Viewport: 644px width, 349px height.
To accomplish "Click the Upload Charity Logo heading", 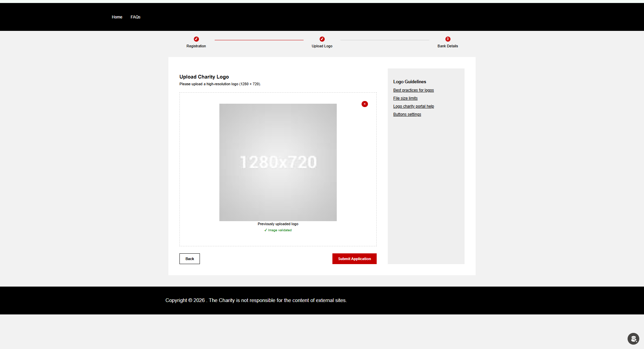I will [204, 77].
